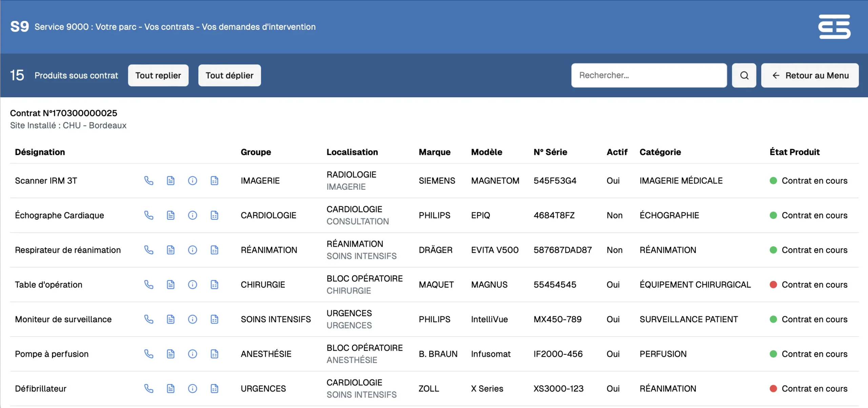The height and width of the screenshot is (408, 868).
Task: Show info icon for Défibrillateur
Action: pyautogui.click(x=192, y=388)
